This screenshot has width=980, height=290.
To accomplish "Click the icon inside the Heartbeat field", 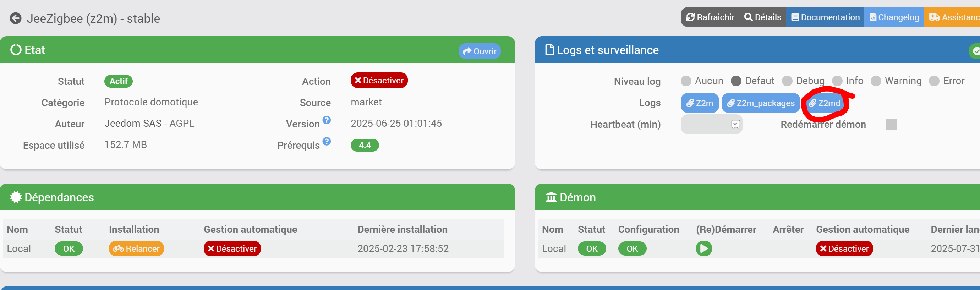I will click(x=735, y=124).
